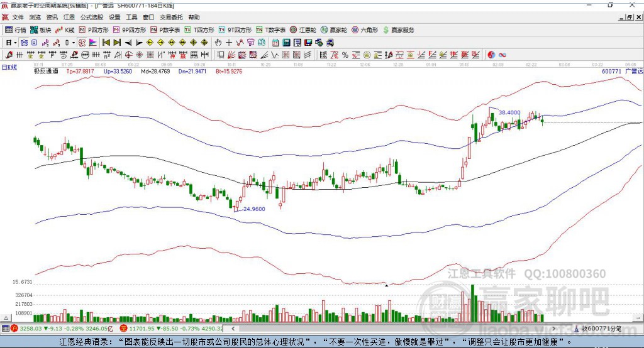Open the calendar date icon

click(275, 43)
